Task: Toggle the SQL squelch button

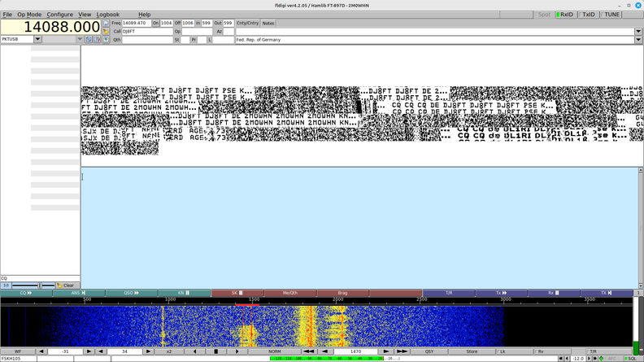Action: (x=631, y=358)
